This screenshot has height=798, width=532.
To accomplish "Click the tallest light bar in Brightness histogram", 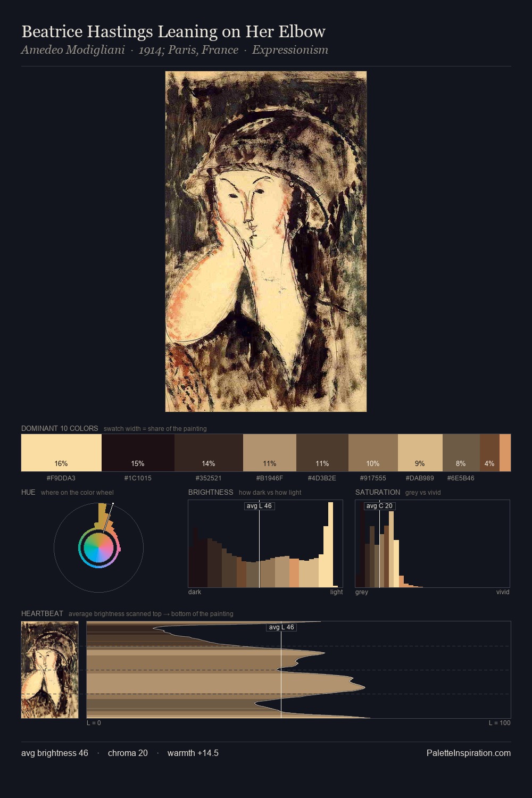I will [331, 545].
